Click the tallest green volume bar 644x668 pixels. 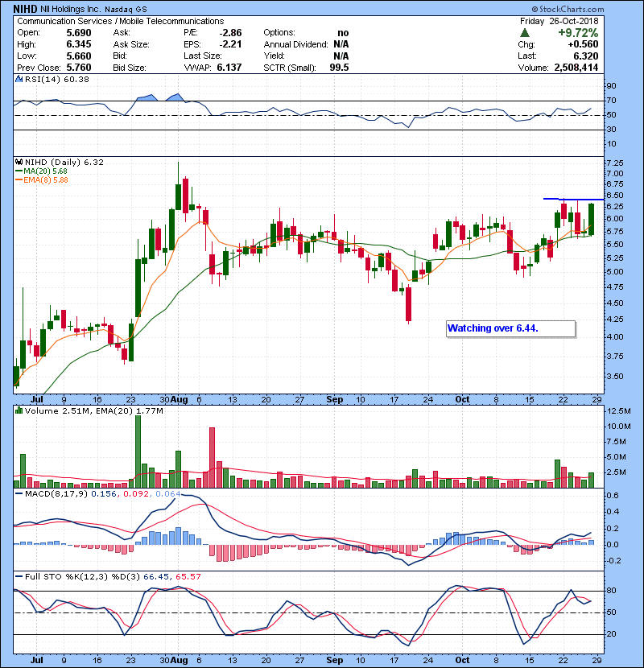[138, 452]
